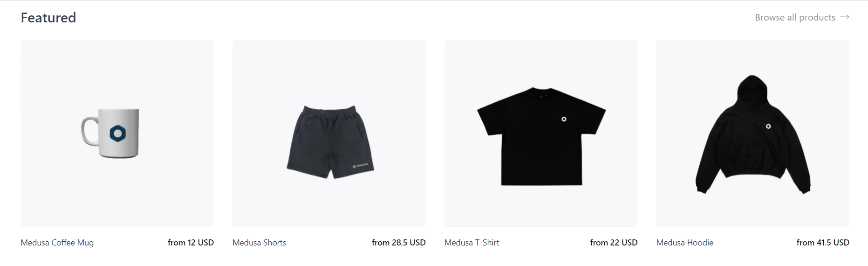Click the from 28.5 USD price
Image resolution: width=868 pixels, height=266 pixels.
click(398, 243)
